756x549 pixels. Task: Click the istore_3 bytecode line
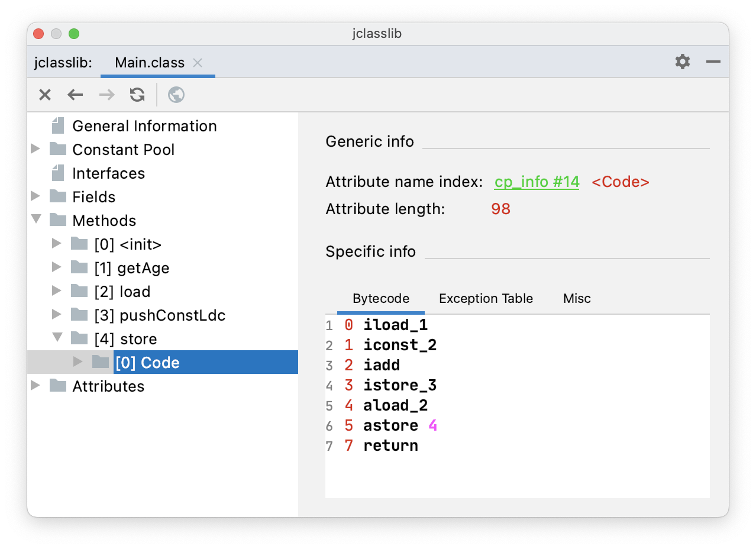coord(400,386)
